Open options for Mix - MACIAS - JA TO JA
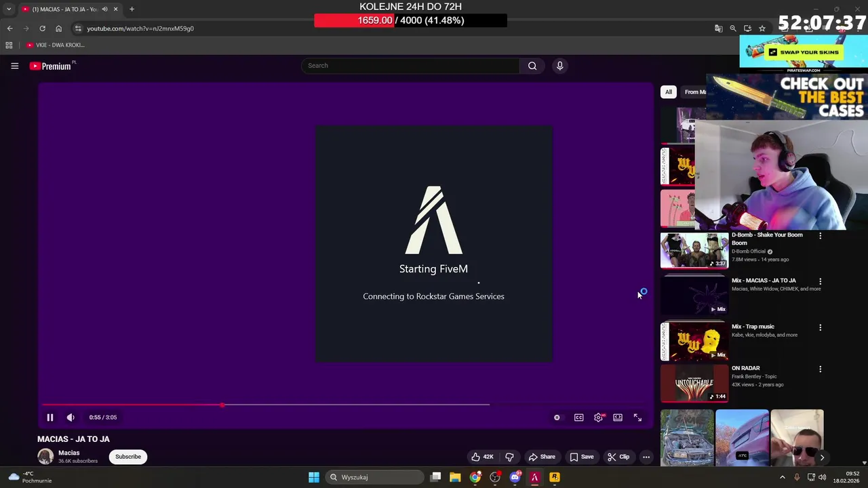This screenshot has width=868, height=488. click(820, 281)
